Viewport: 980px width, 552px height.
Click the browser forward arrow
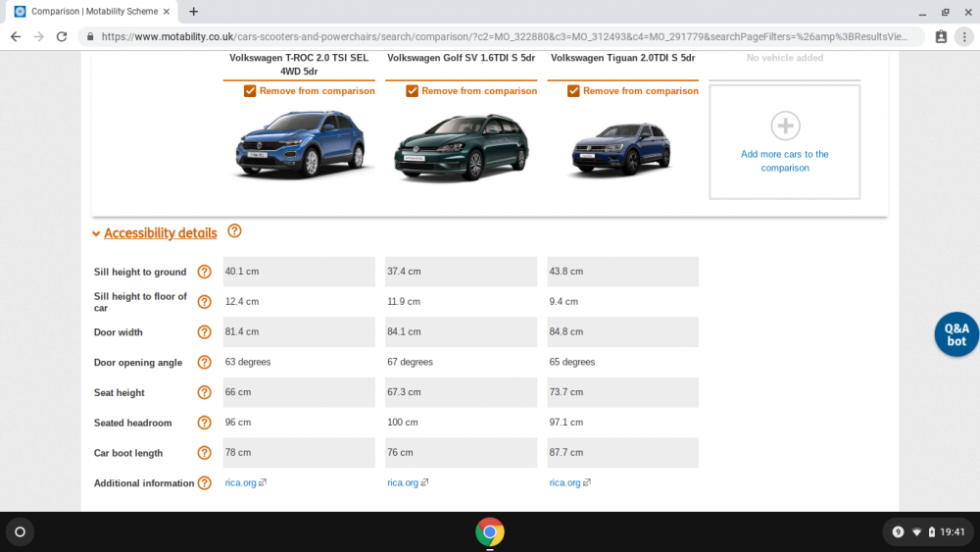pos(39,37)
